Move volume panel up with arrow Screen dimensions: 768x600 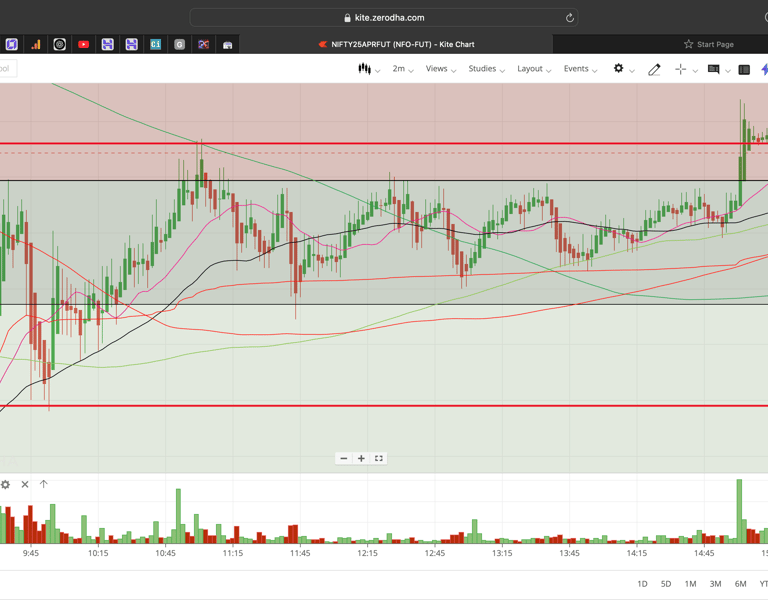(44, 484)
